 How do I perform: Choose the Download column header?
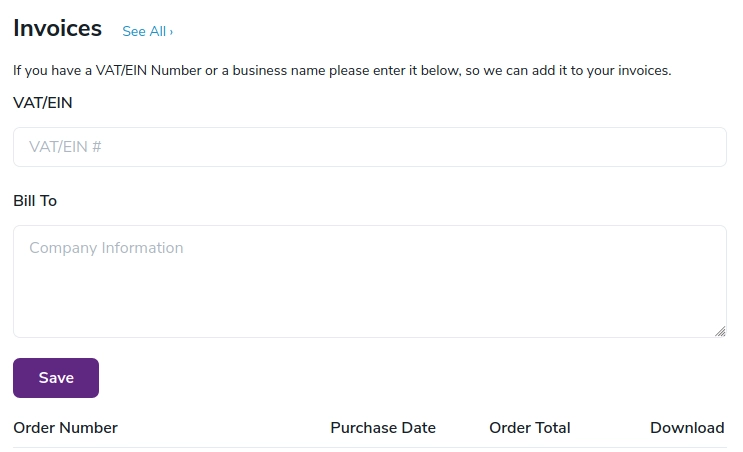687,428
